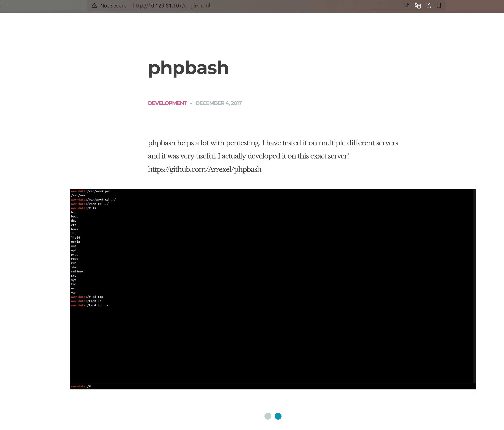Save this page for later reading
The width and height of the screenshot is (504, 430).
(428, 6)
